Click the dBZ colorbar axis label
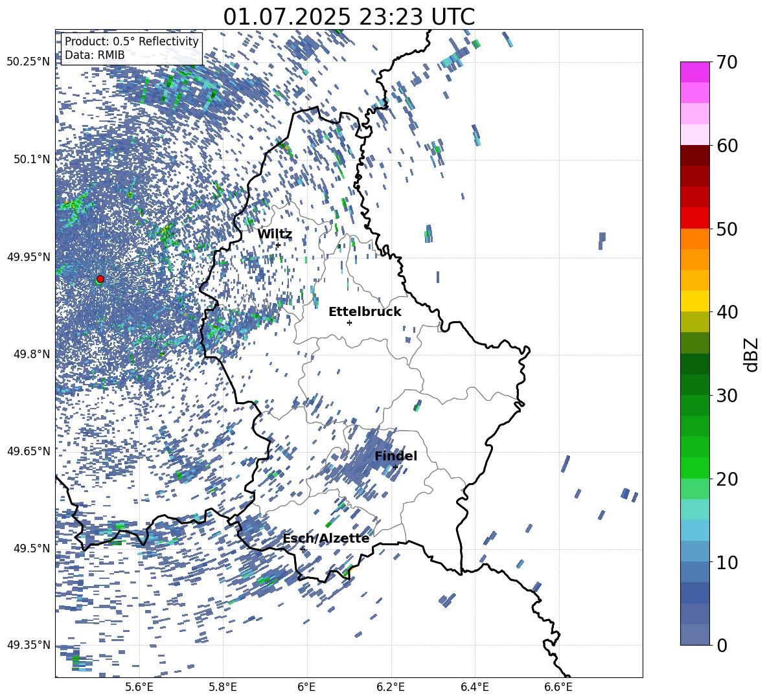 752,354
